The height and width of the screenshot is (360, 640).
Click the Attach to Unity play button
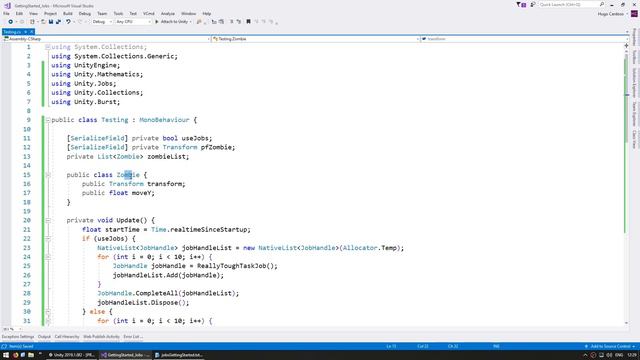[157, 22]
